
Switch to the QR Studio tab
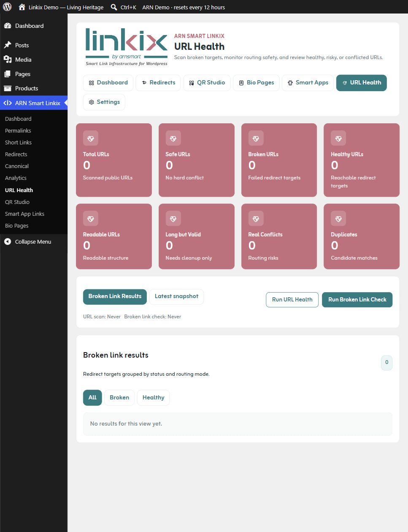click(x=207, y=83)
